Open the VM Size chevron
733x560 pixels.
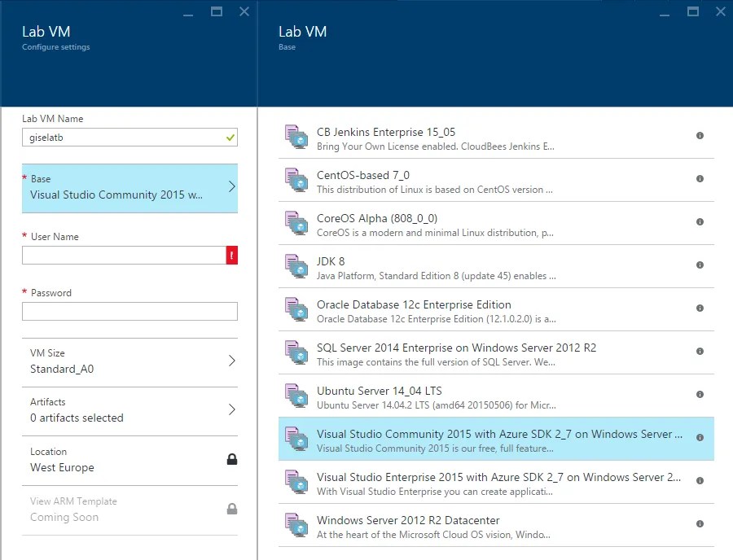(x=232, y=361)
